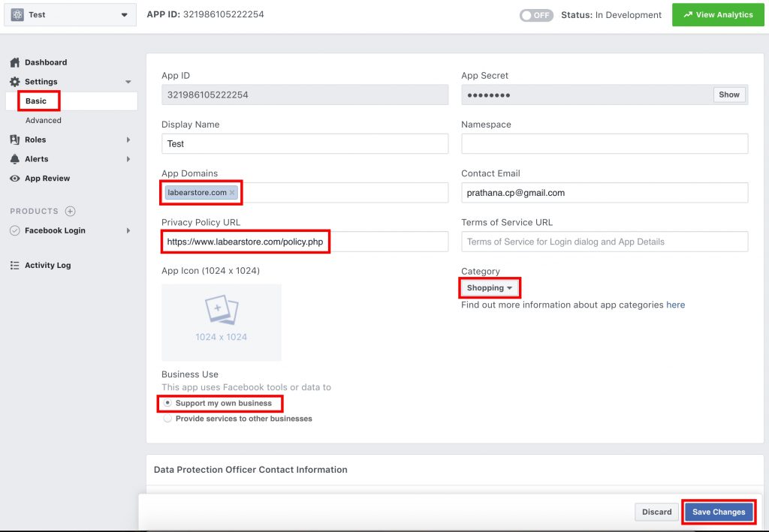This screenshot has height=532, width=769.
Task: Add a product with the plus icon
Action: [x=70, y=211]
